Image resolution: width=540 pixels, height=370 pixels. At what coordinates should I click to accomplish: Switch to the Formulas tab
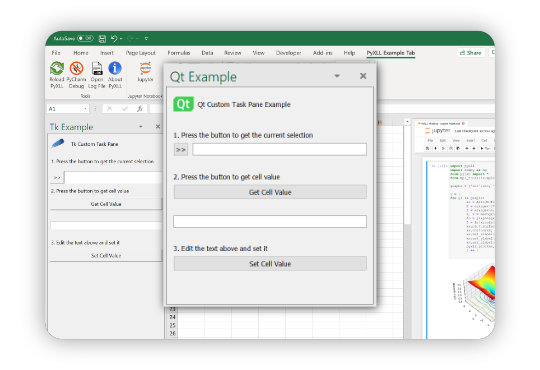pyautogui.click(x=179, y=53)
